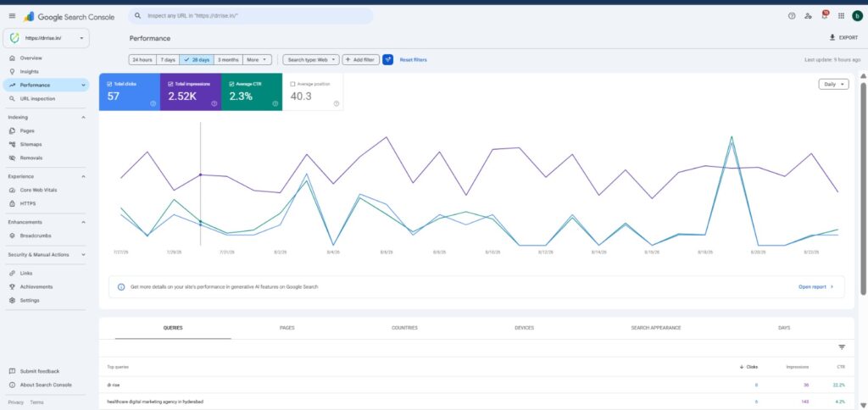Screen dimensions: 868x410
Task: Open URL inspection in sidebar
Action: coord(46,98)
